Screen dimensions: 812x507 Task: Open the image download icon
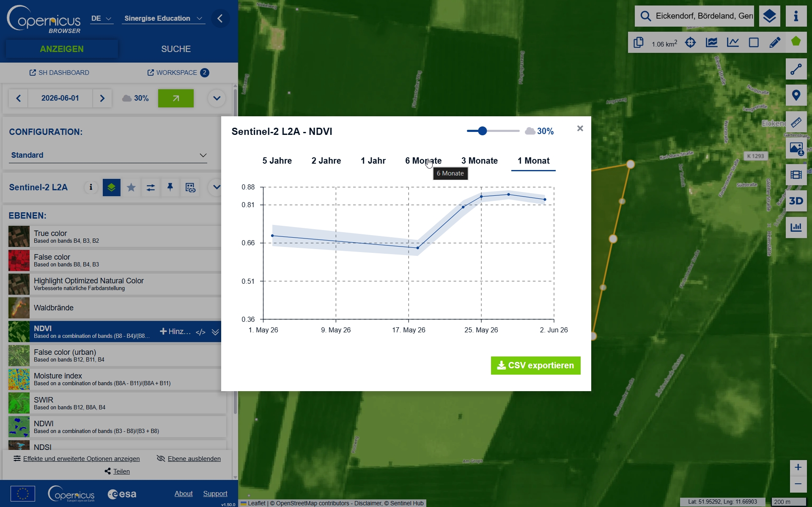click(x=796, y=148)
